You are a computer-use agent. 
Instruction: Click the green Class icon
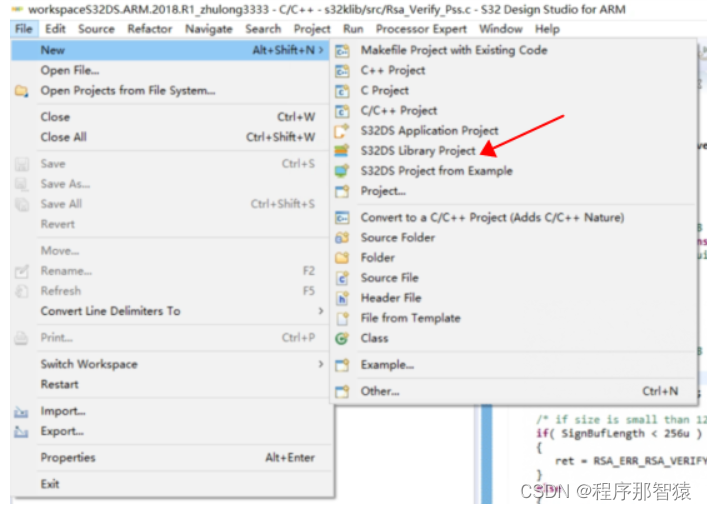point(342,339)
